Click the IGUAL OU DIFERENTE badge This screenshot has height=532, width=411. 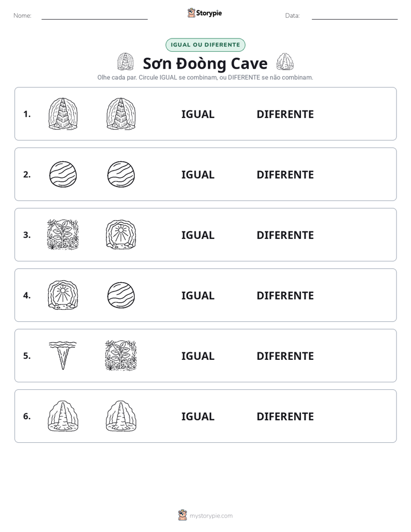pos(205,45)
